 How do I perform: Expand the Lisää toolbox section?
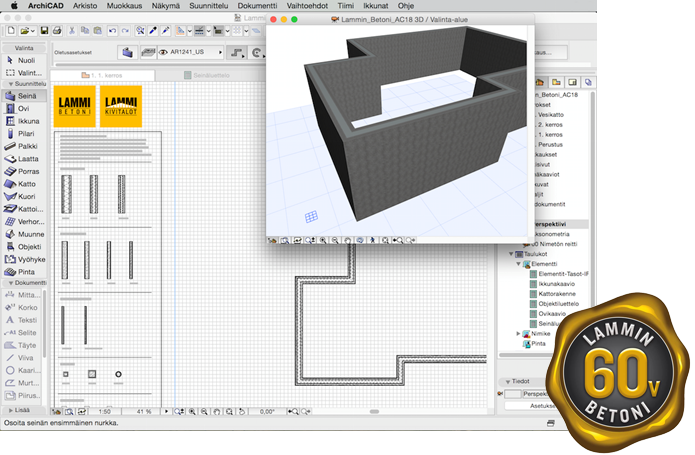pos(11,410)
